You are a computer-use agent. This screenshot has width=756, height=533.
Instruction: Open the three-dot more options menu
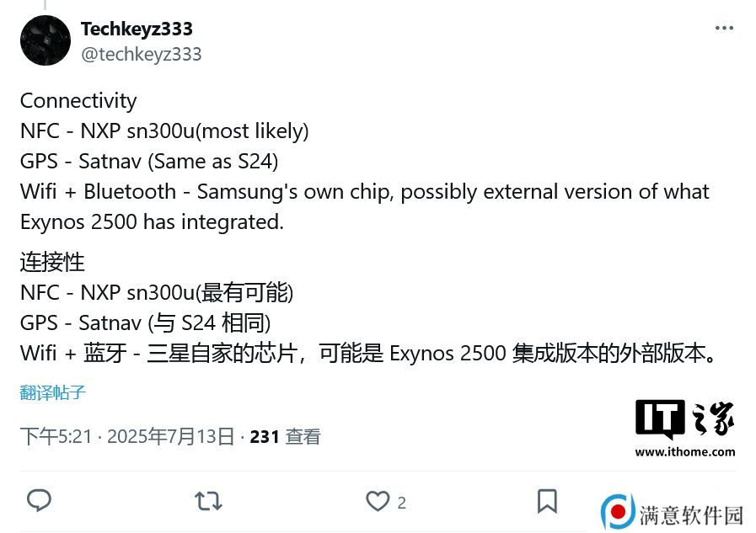click(724, 29)
